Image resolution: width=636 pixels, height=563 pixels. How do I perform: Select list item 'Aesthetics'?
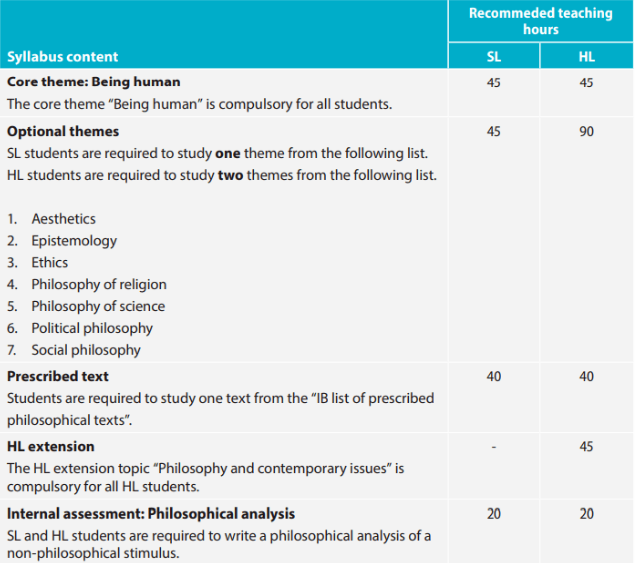click(x=64, y=219)
